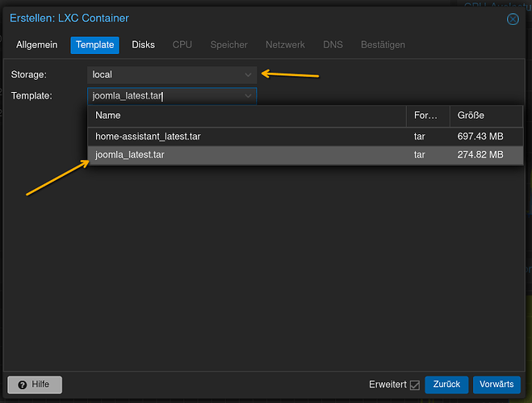Go to the Bestätigen tab
The image size is (532, 403).
click(x=383, y=44)
